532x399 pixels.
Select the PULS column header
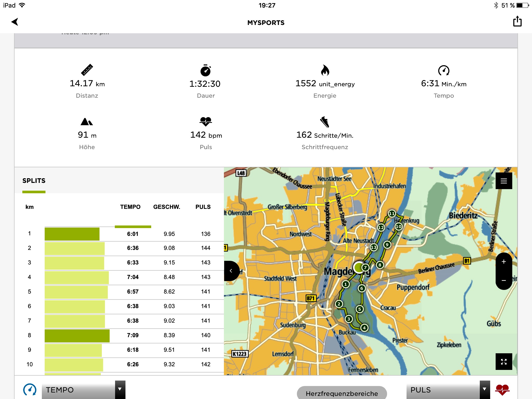(203, 207)
